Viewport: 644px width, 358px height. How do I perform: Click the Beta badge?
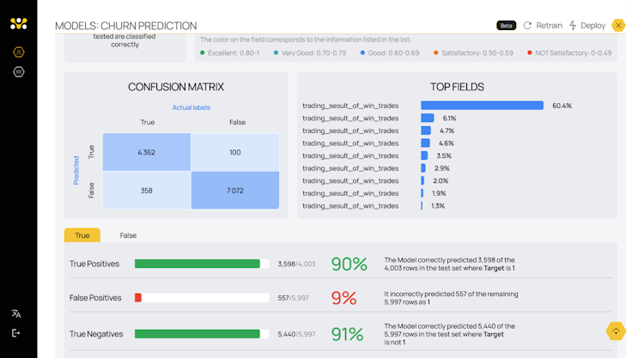[506, 26]
